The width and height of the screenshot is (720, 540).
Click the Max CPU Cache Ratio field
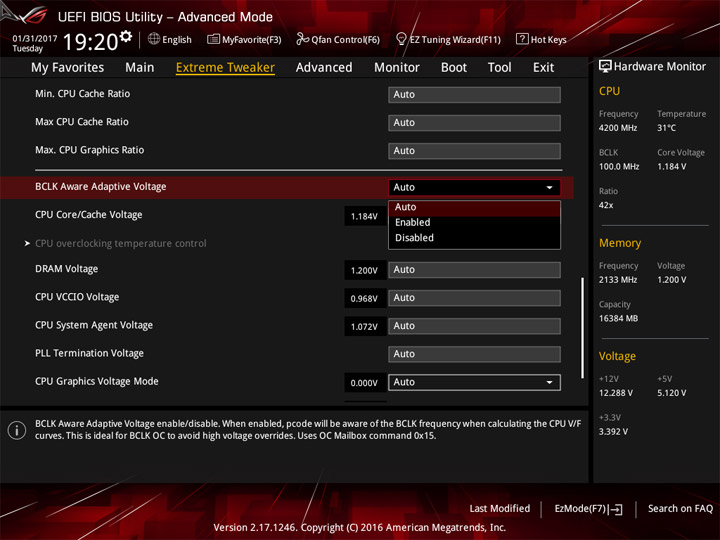(474, 123)
